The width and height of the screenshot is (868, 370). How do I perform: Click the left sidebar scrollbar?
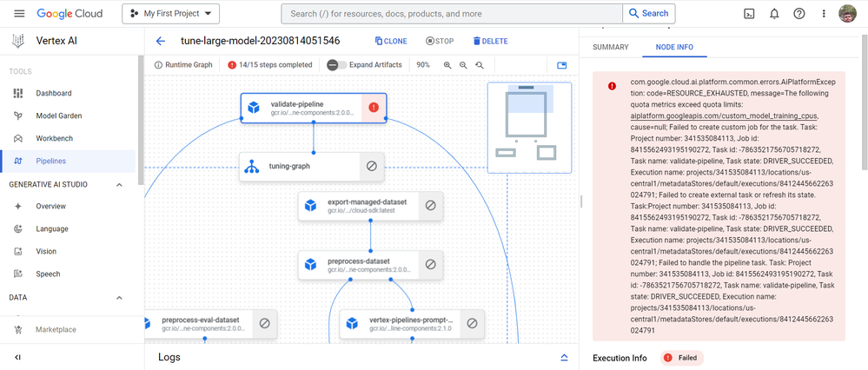(141, 122)
